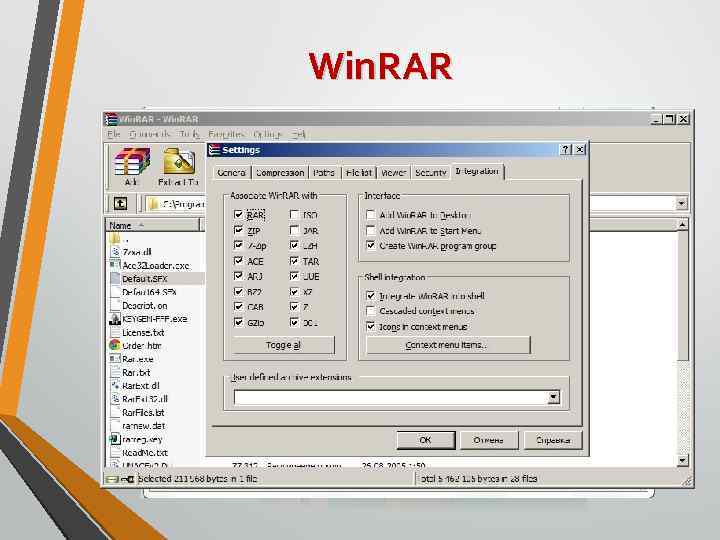Viewport: 720px width, 540px height.
Task: Click the Отмена cancel button
Action: 489,440
